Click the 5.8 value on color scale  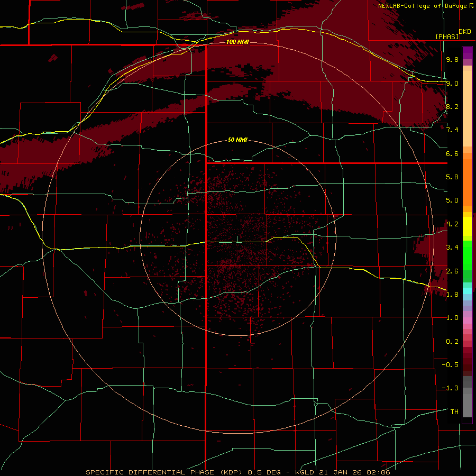click(x=452, y=177)
